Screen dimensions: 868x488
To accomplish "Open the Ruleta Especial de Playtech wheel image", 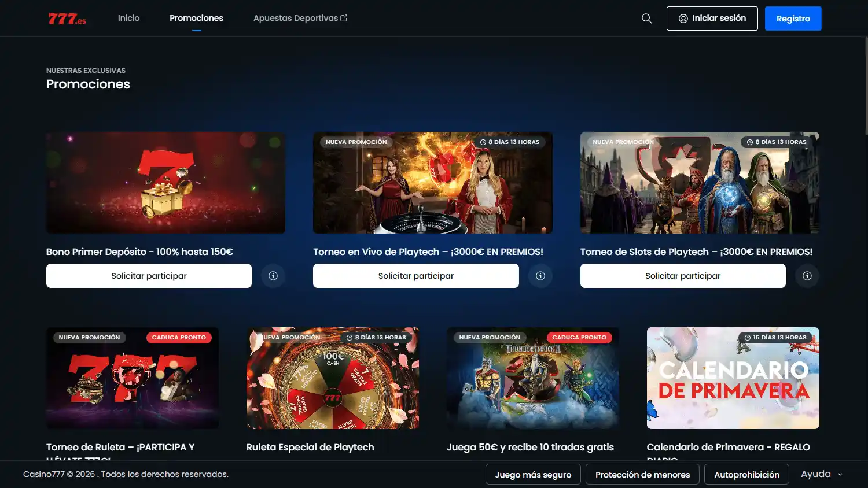I will point(333,378).
